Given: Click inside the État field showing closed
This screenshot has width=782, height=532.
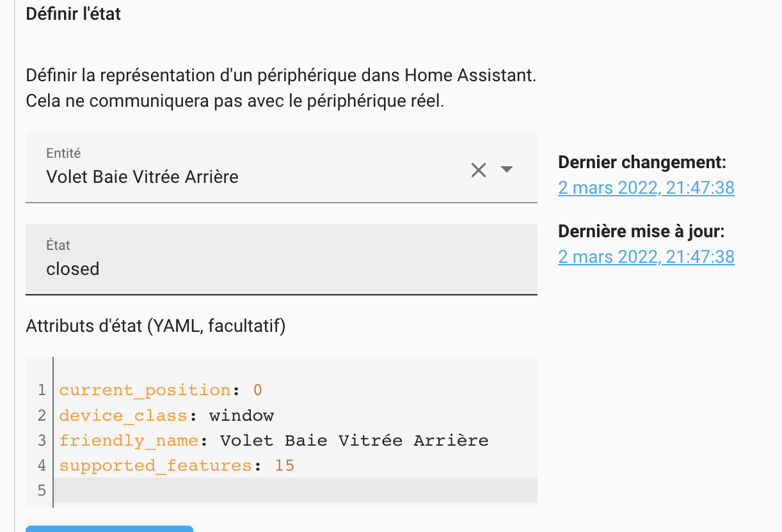Looking at the screenshot, I should tap(192, 269).
